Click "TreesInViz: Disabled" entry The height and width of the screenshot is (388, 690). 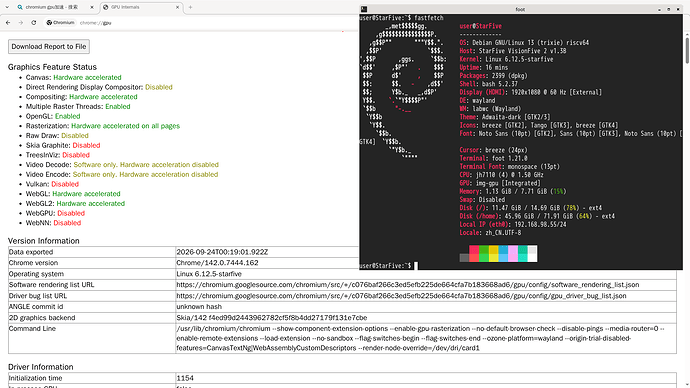pyautogui.click(x=58, y=155)
